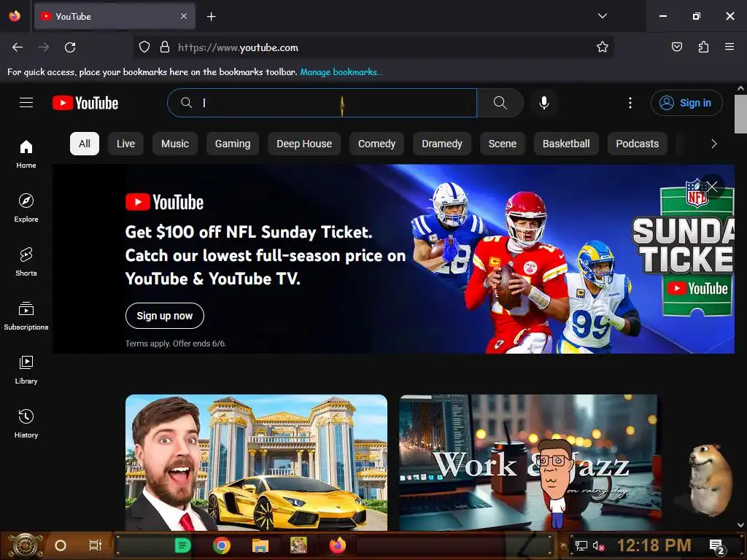Screen dimensions: 747x560
Task: Open Firefox from the taskbar
Action: coord(337,545)
